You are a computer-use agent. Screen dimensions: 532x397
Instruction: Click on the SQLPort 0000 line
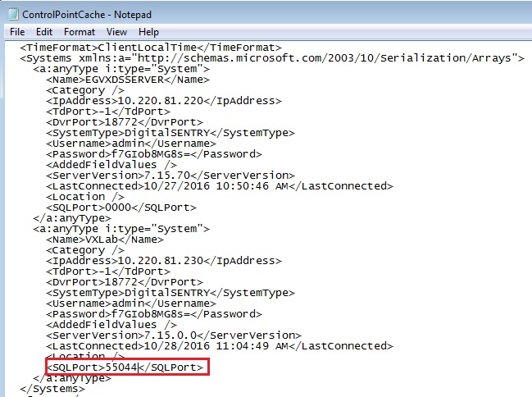click(x=121, y=208)
